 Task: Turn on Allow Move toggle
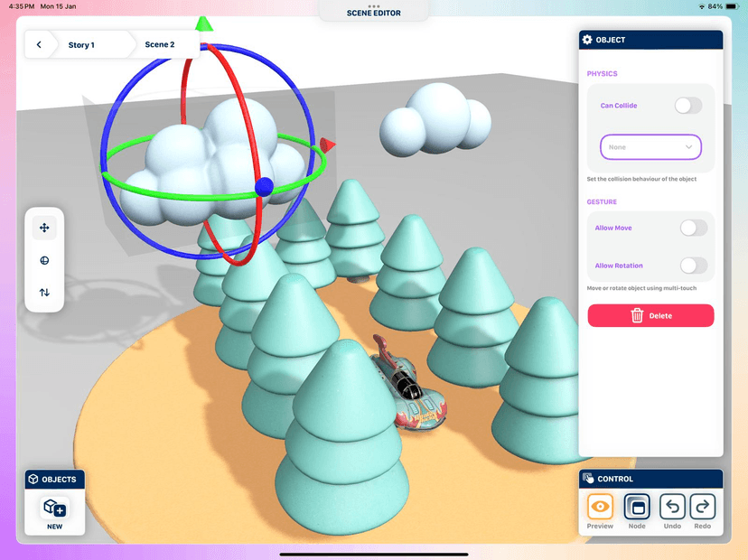click(x=693, y=228)
